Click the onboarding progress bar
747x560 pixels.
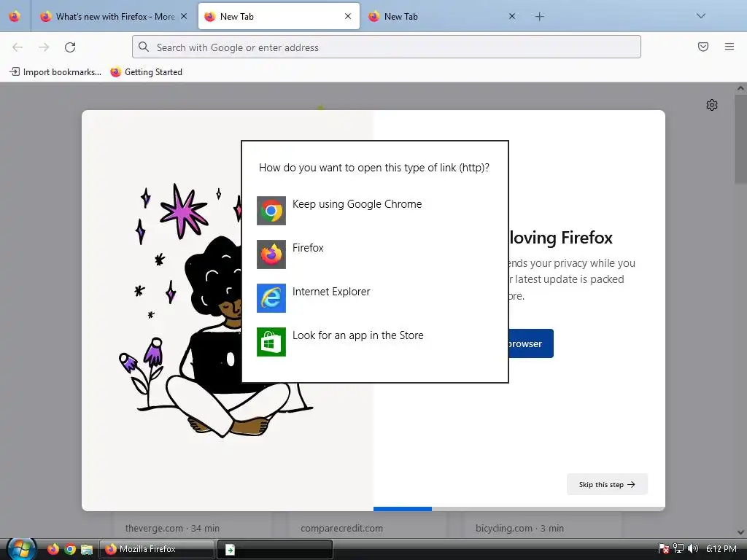coord(519,509)
